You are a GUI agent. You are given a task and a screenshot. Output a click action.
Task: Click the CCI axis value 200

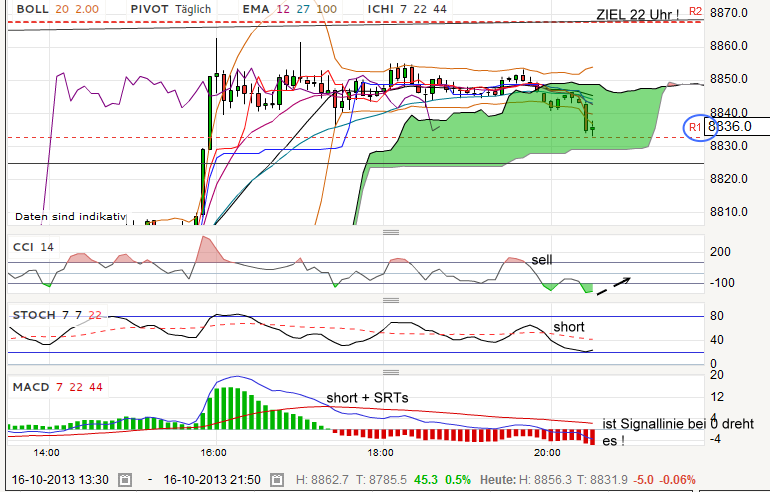point(720,252)
